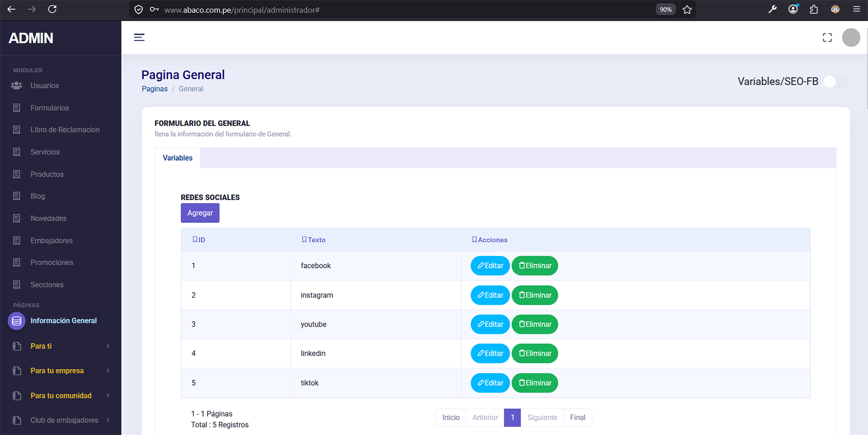Open browser extensions icon
Screen dimensions: 868x435
[x=814, y=9]
